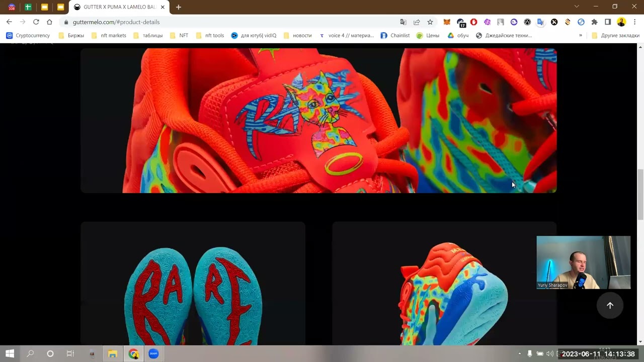Click the page vertical scrollbar thumb
Screen dimensions: 644x362
pyautogui.click(x=640, y=194)
